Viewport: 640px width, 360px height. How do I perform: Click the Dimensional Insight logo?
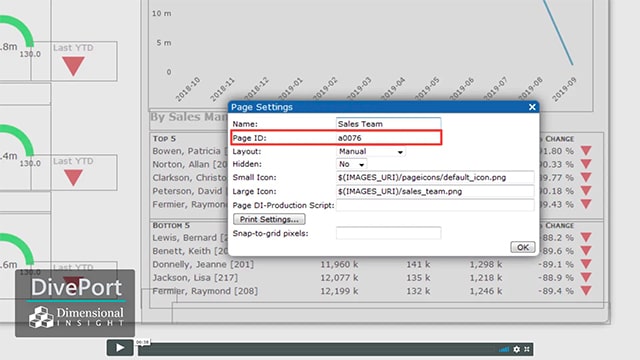[76, 318]
